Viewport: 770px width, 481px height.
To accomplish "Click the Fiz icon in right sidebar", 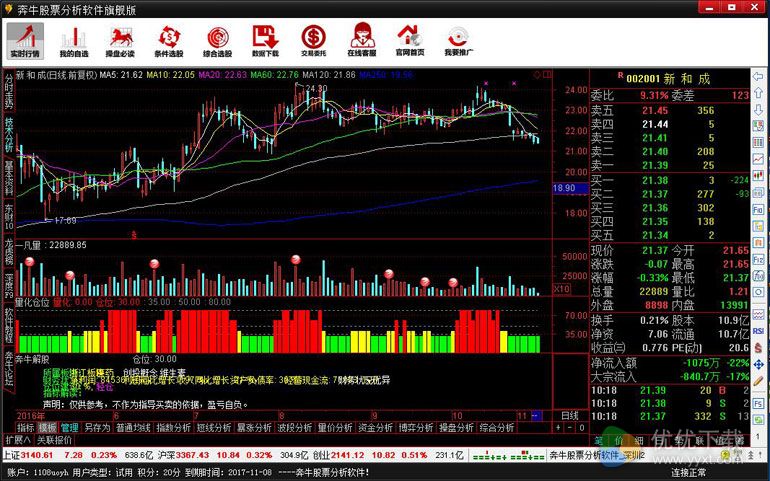I will point(758,258).
